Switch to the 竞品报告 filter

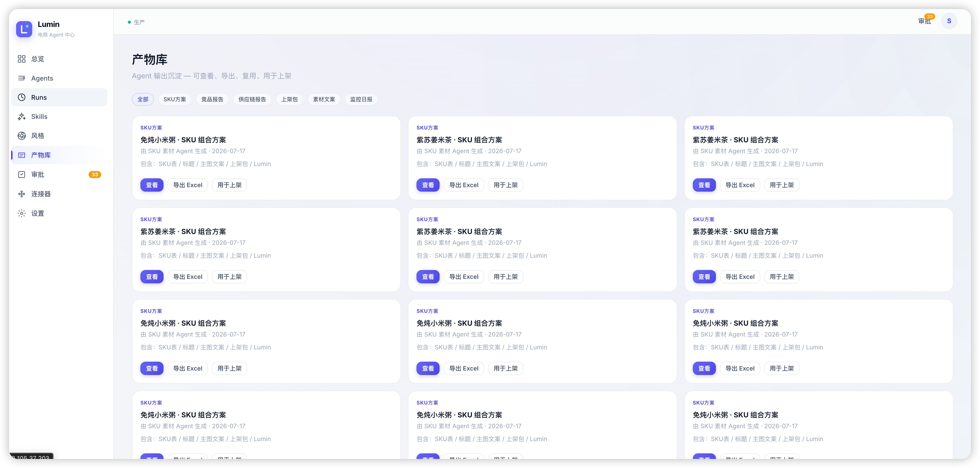tap(212, 99)
